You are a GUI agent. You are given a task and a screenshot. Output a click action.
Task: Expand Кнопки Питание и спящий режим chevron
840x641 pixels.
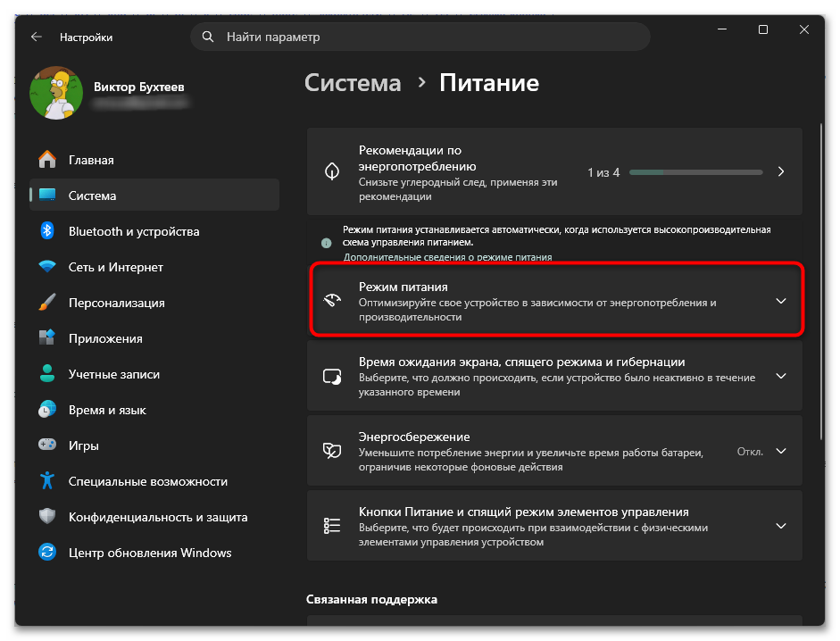tap(781, 526)
